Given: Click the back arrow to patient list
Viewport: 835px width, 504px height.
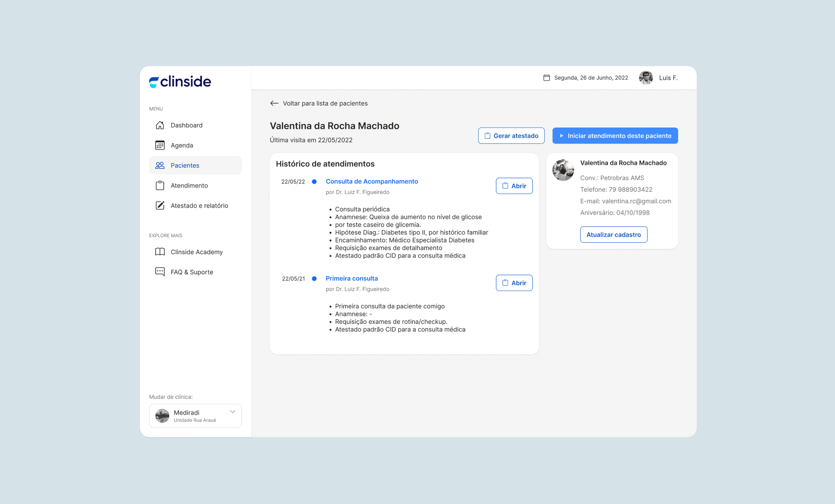Looking at the screenshot, I should pos(274,103).
